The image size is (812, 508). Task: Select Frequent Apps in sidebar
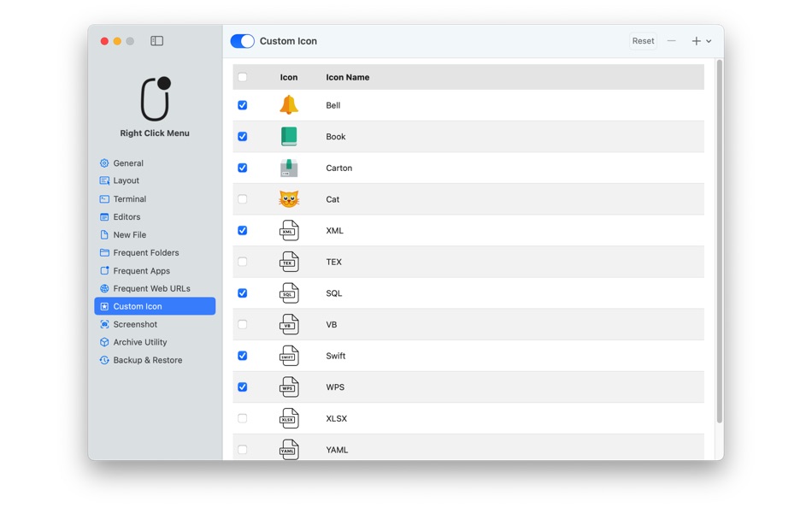pyautogui.click(x=155, y=271)
